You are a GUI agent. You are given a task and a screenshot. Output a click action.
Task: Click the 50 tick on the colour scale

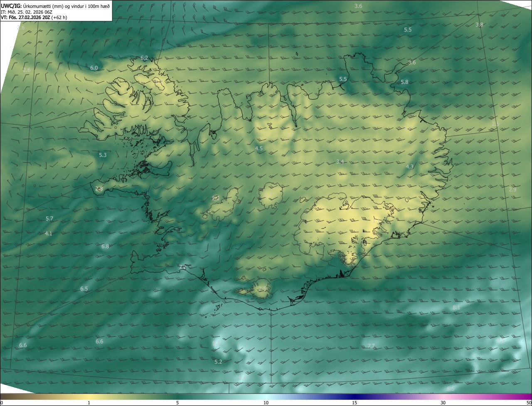pos(529,403)
